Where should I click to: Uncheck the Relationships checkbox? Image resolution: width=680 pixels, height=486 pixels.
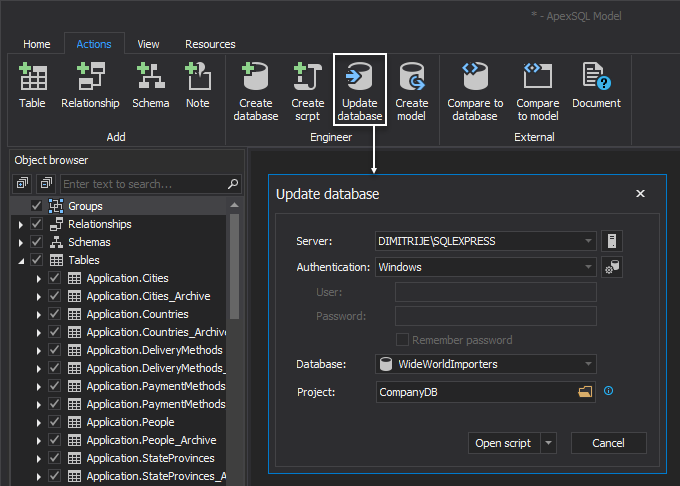coord(36,224)
